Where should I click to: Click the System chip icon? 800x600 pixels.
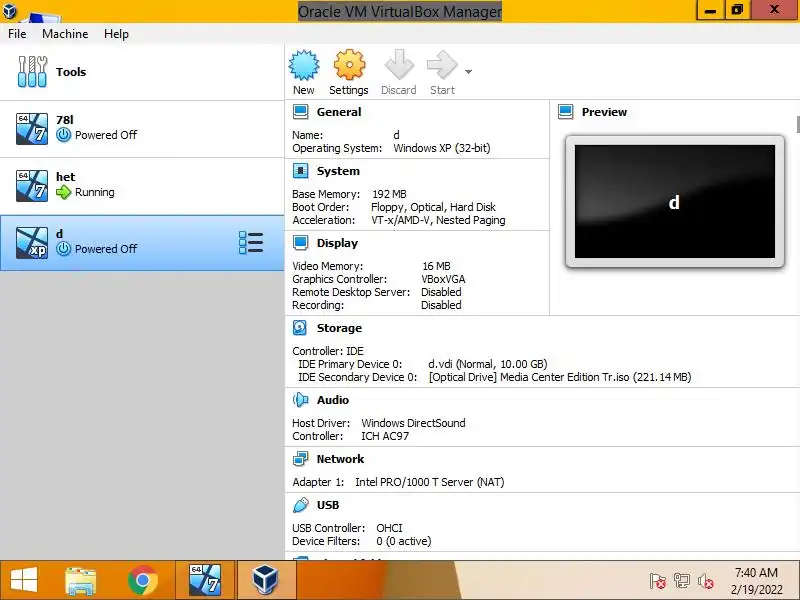coord(301,171)
